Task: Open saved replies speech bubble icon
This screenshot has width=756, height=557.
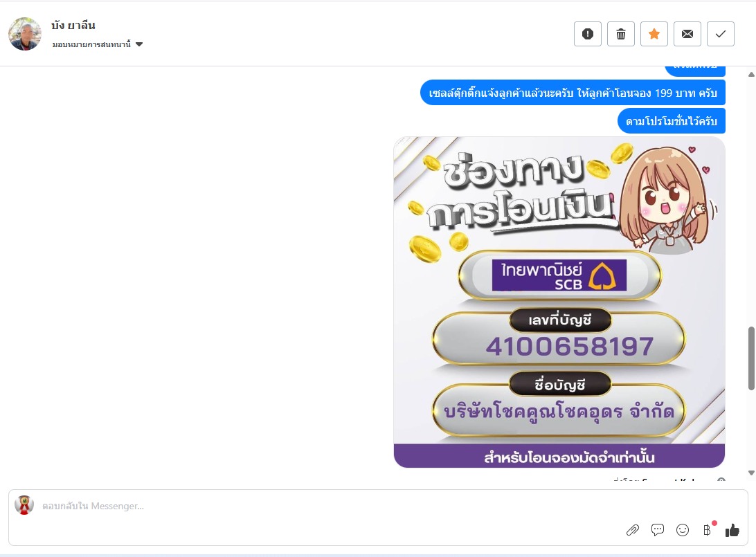Action: click(657, 530)
